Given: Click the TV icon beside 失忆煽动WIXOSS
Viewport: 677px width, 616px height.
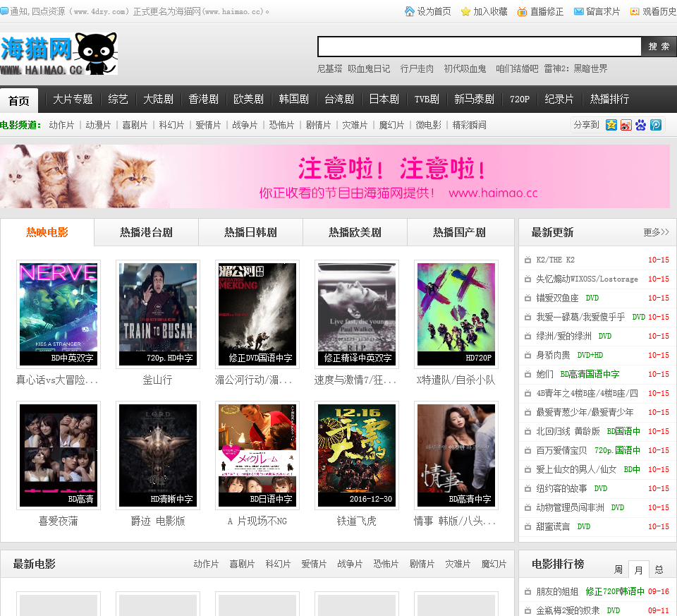Looking at the screenshot, I should (x=527, y=279).
